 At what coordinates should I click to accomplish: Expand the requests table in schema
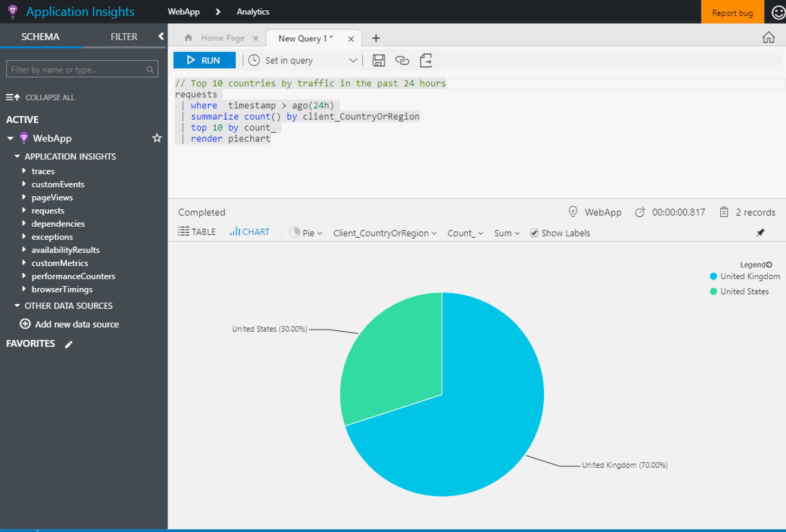tap(24, 210)
